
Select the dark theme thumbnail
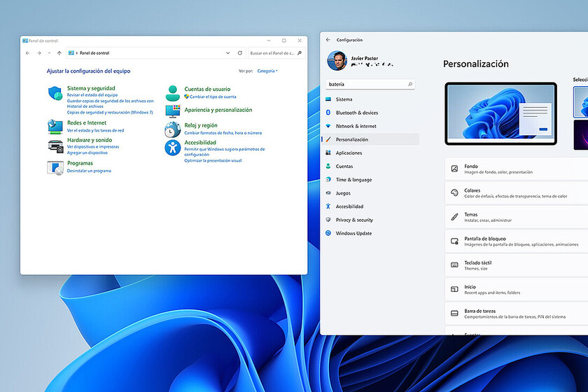[580, 134]
